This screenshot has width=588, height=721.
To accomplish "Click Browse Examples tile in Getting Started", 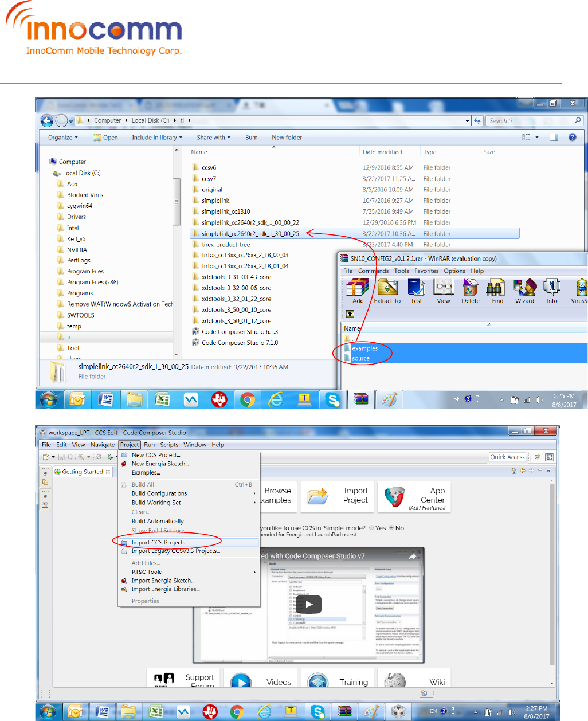I will pos(277,496).
